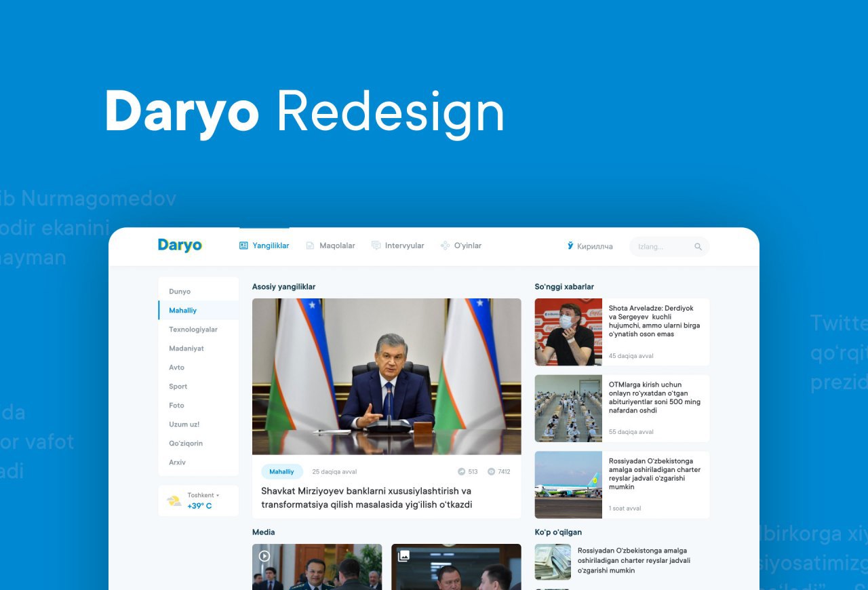
Task: Click the share count icon showing 513
Action: (x=462, y=471)
